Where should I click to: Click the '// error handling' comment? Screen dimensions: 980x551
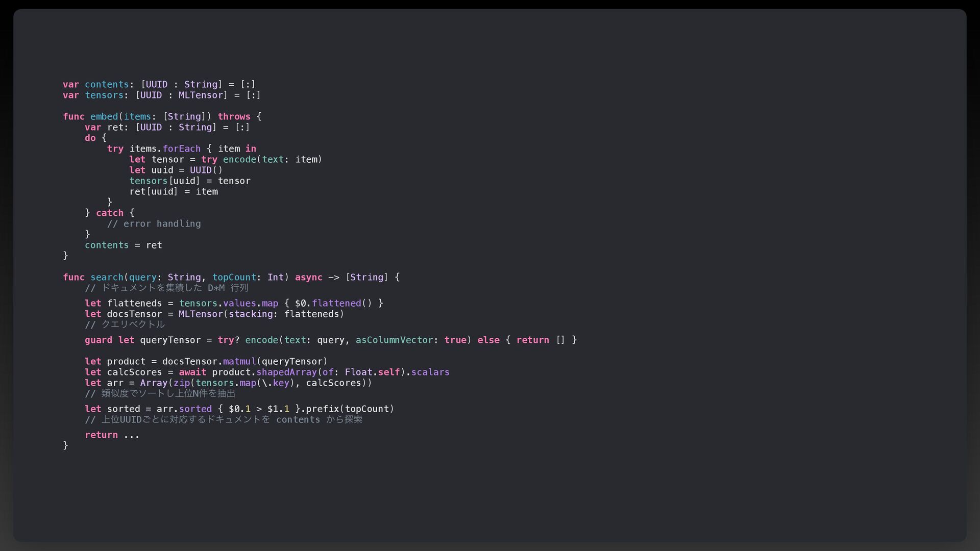point(154,224)
